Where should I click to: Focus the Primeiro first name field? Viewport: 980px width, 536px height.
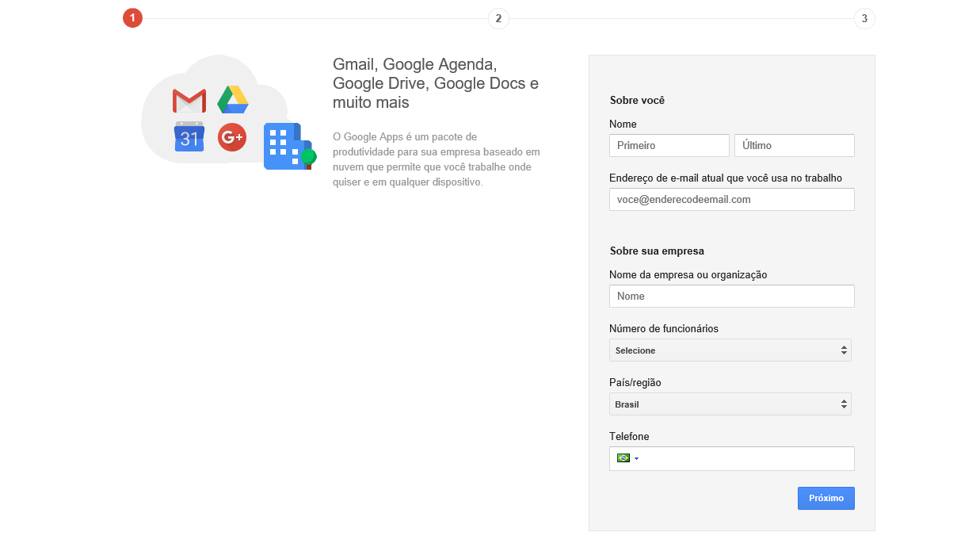pyautogui.click(x=669, y=145)
